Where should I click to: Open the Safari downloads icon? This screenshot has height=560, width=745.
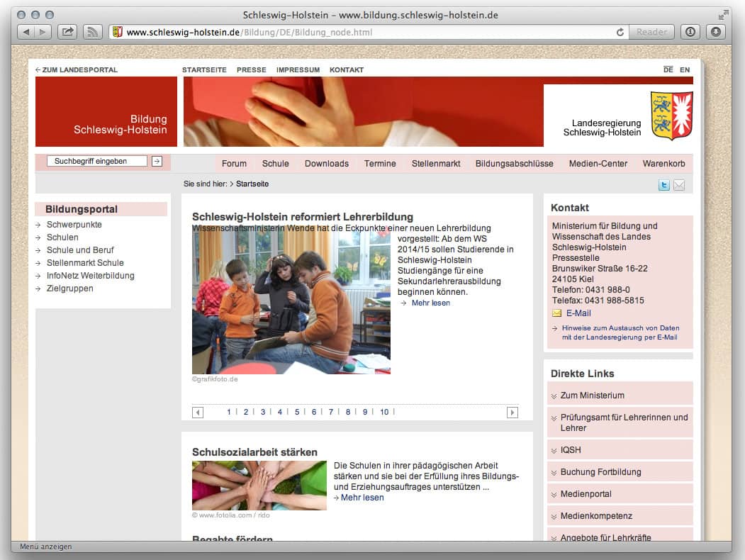click(x=715, y=32)
